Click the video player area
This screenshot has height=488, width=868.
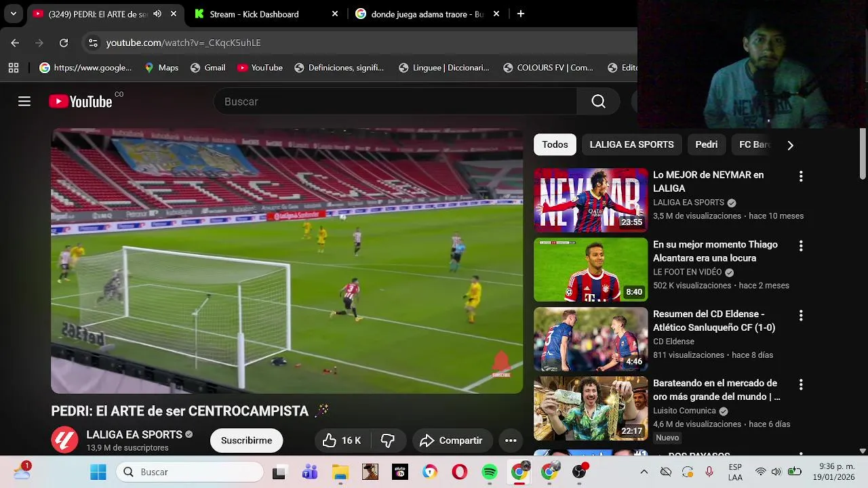click(287, 261)
